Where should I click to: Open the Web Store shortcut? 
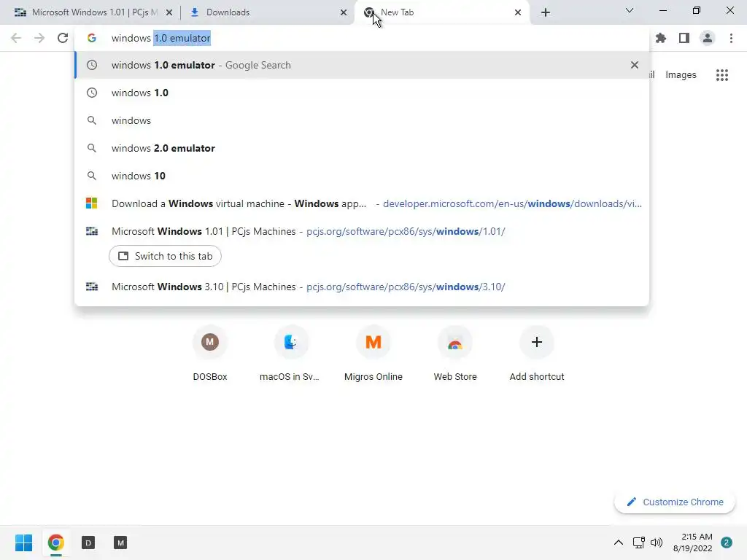click(455, 354)
